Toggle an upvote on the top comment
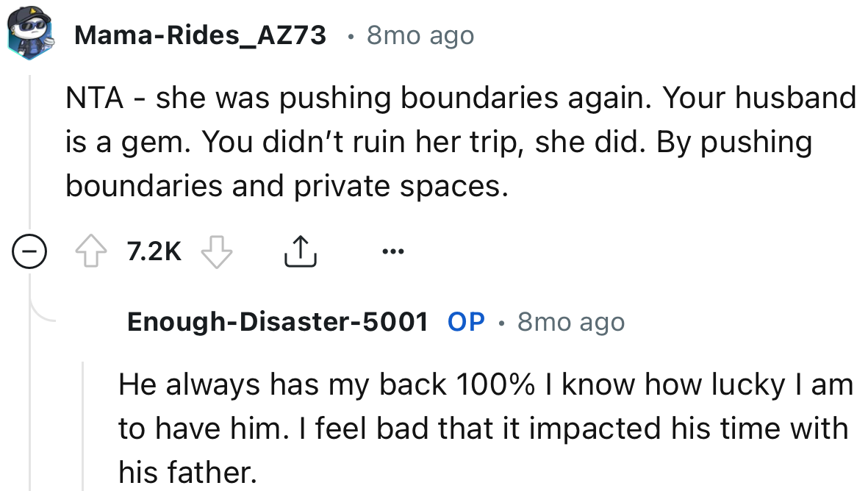 (x=91, y=250)
